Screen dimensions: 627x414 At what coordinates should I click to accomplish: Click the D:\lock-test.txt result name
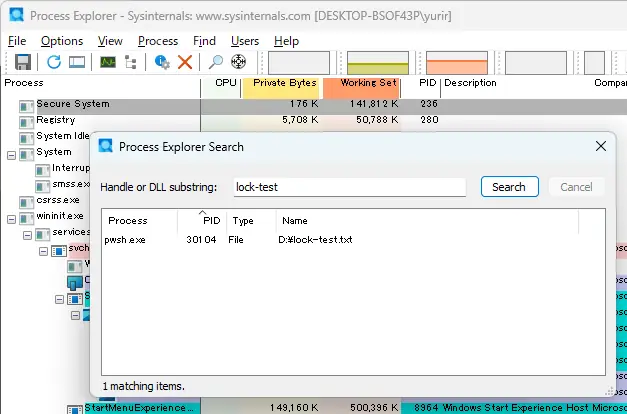(x=315, y=240)
